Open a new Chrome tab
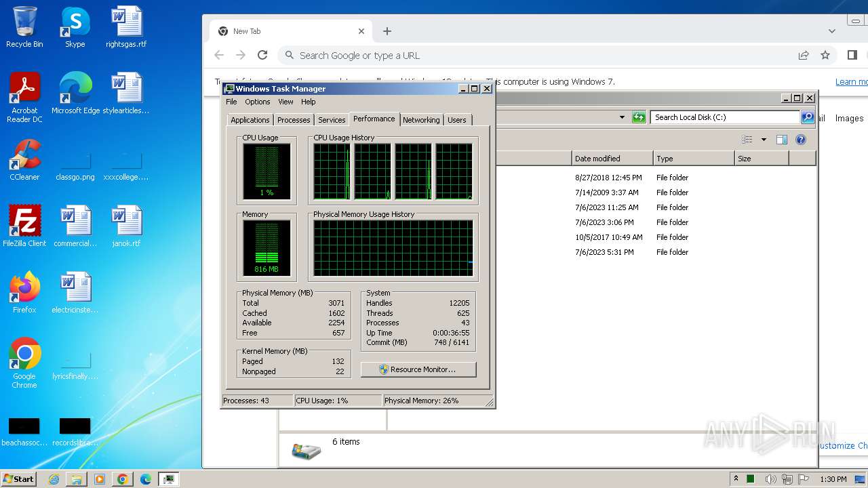 [387, 31]
